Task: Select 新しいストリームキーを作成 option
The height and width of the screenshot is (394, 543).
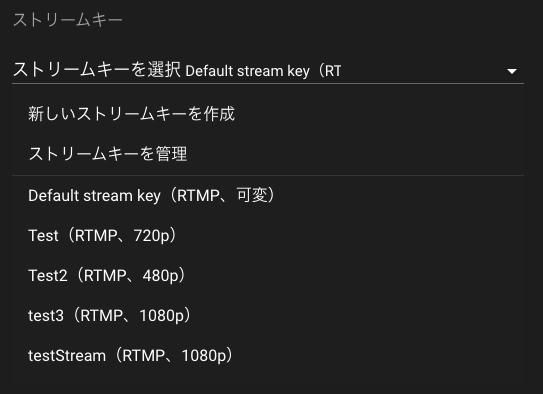Action: (268, 114)
